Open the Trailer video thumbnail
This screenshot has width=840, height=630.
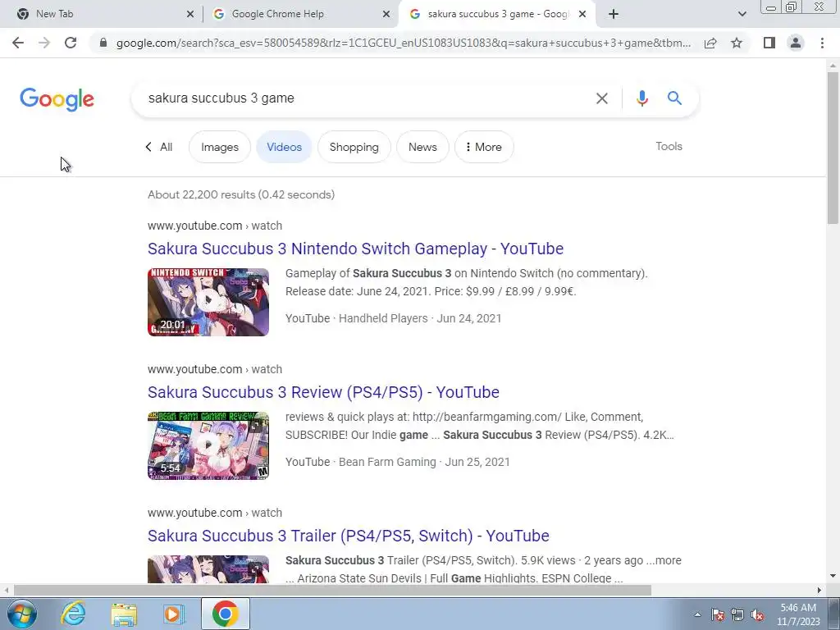point(208,569)
